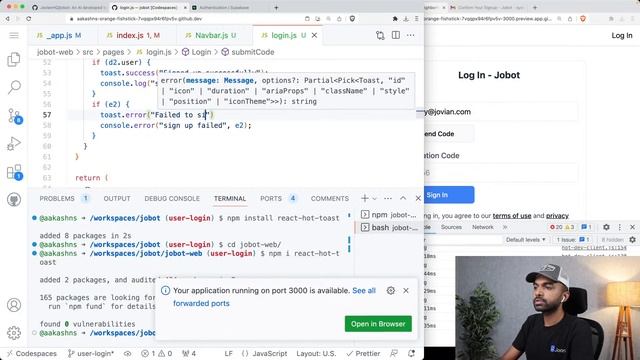Click Open in Browser button
The image size is (640, 360).
point(378,324)
